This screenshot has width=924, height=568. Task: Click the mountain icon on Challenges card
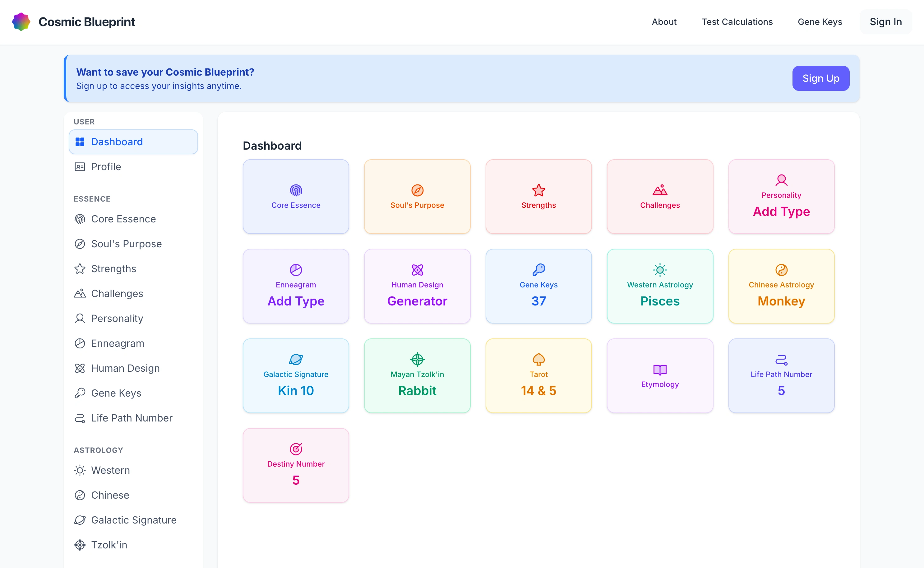point(660,190)
